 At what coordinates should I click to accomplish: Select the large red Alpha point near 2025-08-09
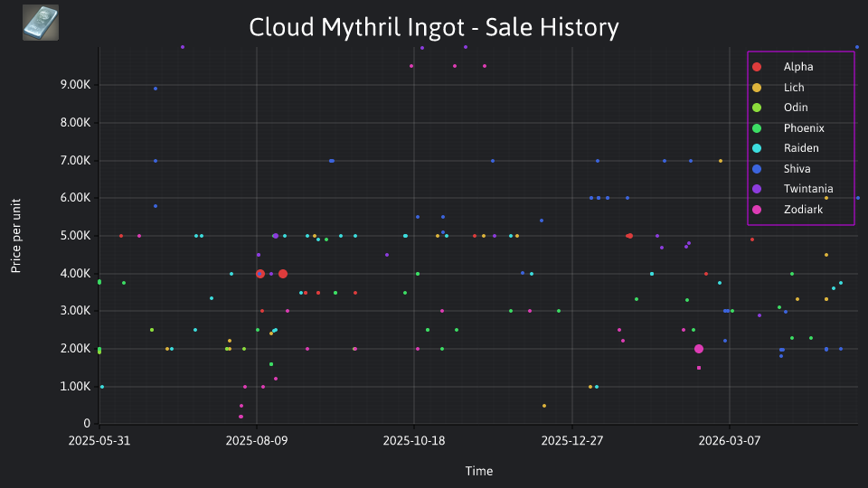[x=260, y=274]
